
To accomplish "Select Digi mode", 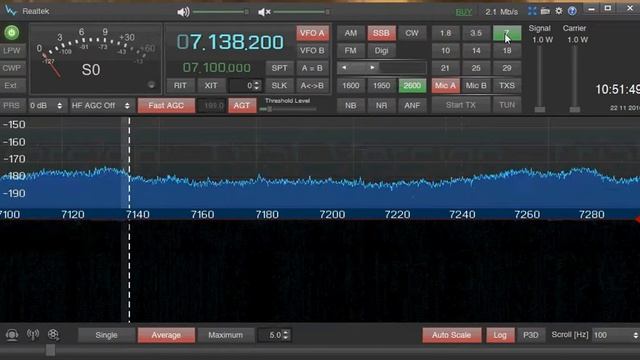I will 381,51.
